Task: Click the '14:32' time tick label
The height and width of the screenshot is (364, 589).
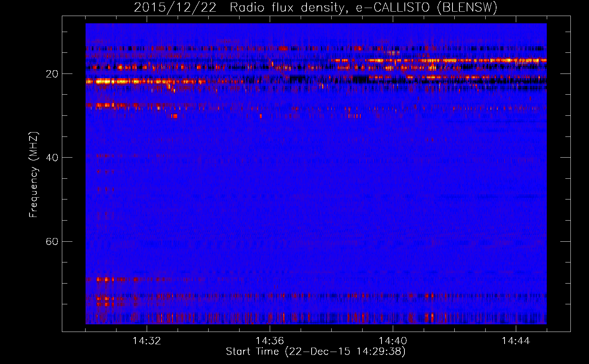Action: tap(147, 341)
